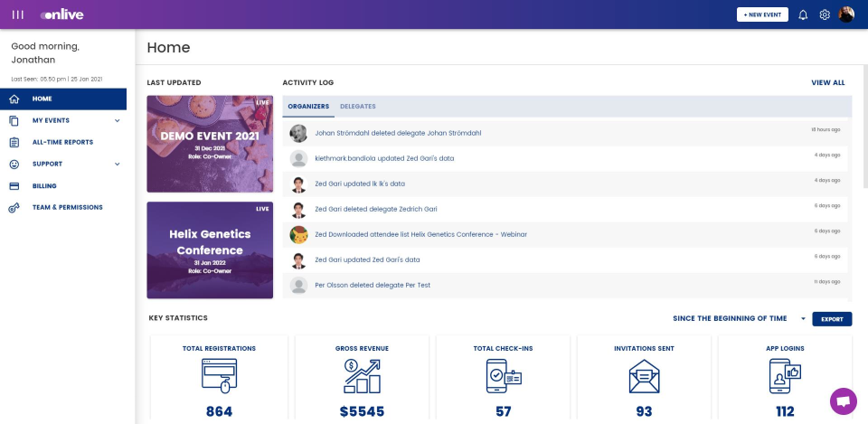Screen dimensions: 868x424
Task: Click View All activity log link
Action: coord(827,82)
